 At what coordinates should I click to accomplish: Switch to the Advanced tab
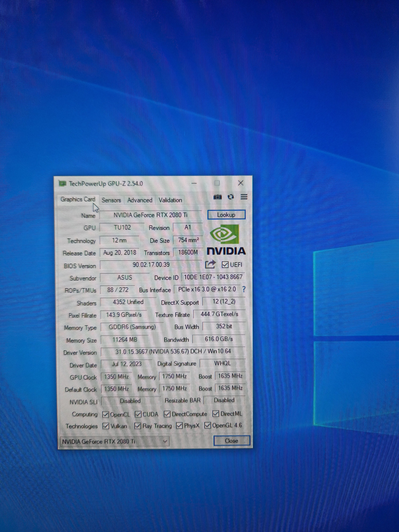tap(140, 200)
